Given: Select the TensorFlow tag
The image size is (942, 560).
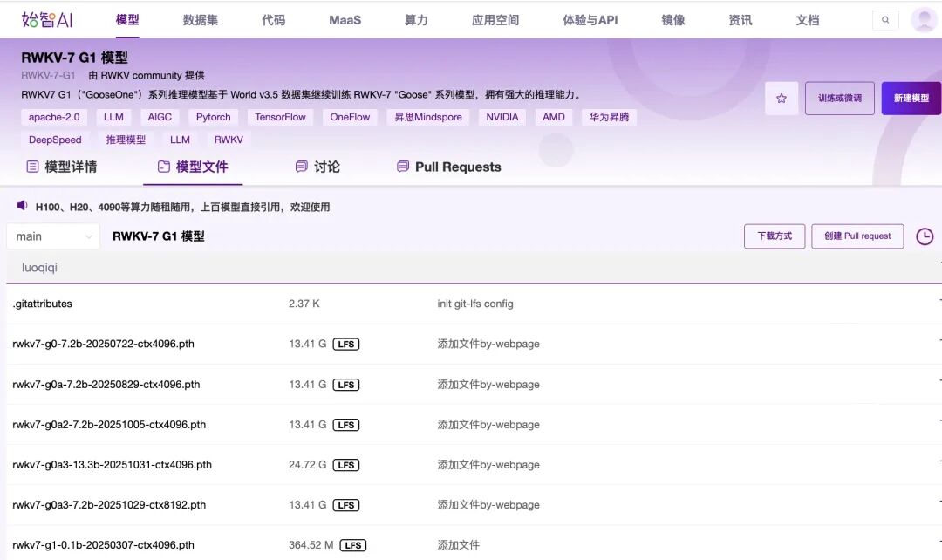Looking at the screenshot, I should pyautogui.click(x=281, y=117).
